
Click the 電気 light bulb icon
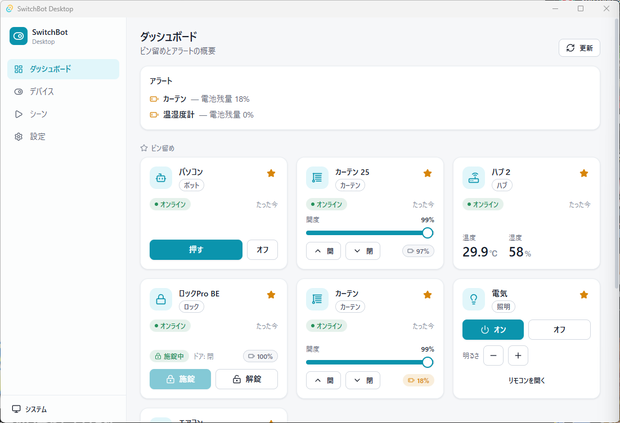tap(474, 299)
